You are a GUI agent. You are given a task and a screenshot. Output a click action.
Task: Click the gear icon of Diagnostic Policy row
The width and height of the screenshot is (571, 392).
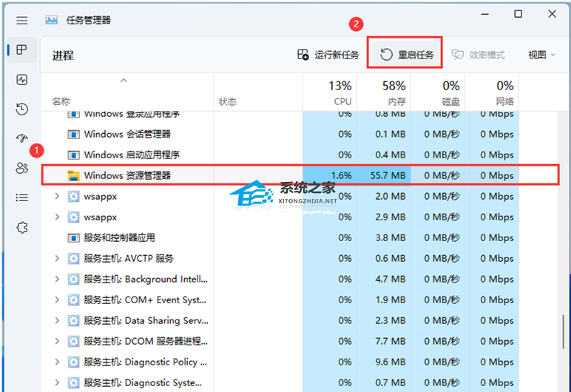pos(73,362)
